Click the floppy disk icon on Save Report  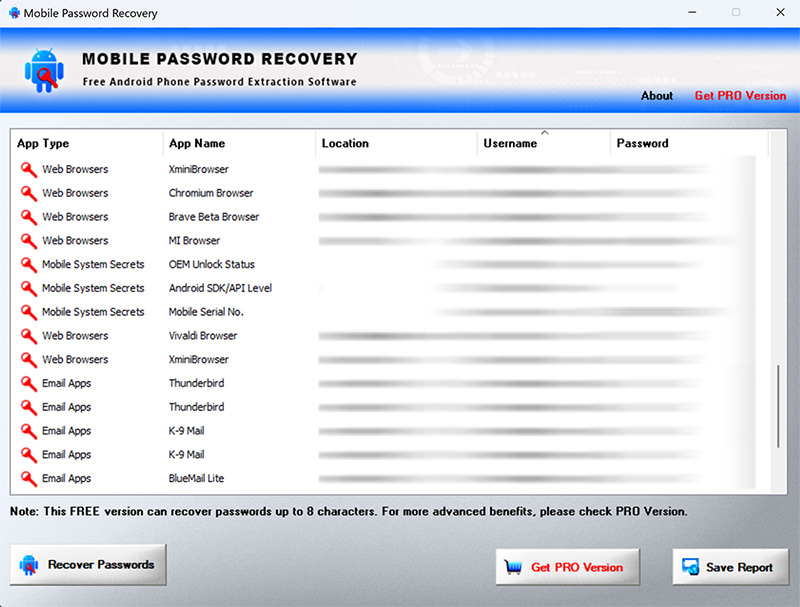(690, 567)
